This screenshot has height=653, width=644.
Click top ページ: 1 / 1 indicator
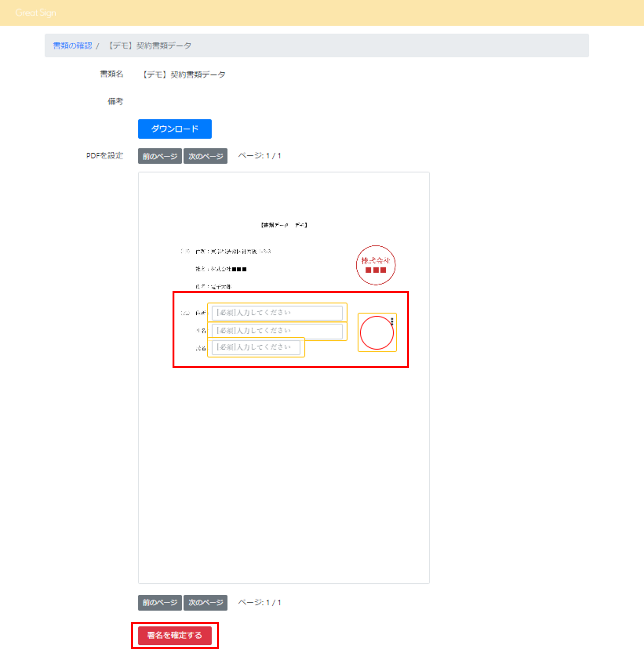pos(259,156)
